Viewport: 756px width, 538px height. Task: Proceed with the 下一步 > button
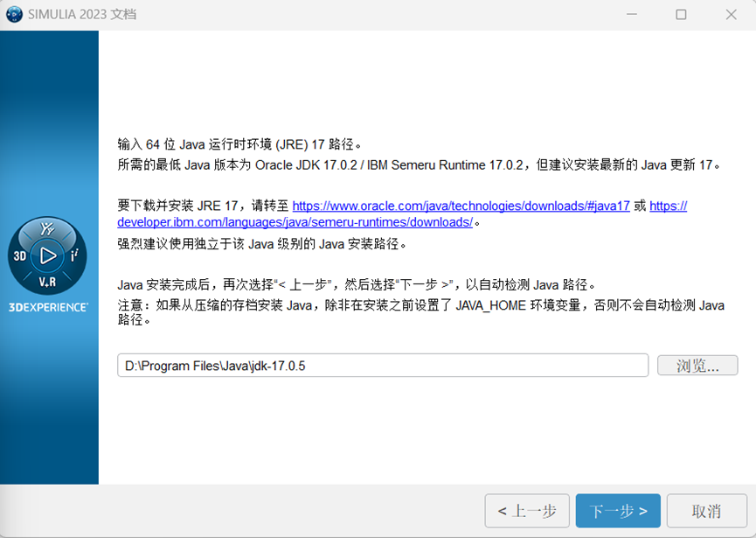pyautogui.click(x=618, y=511)
